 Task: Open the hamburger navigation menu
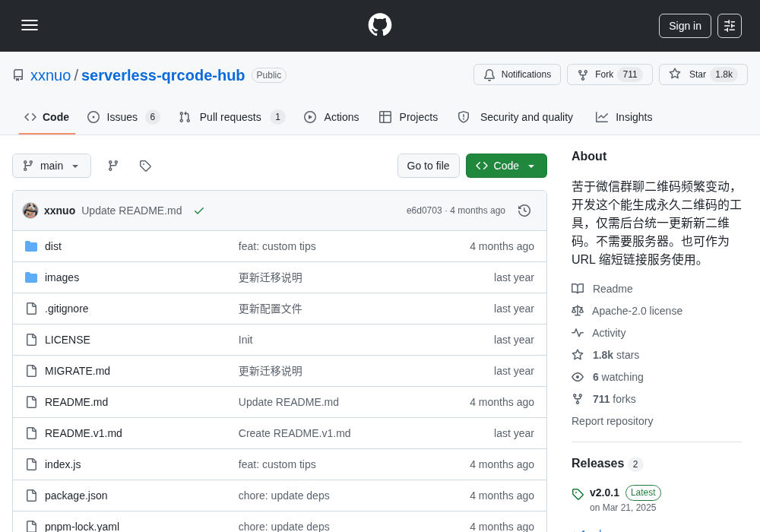[x=30, y=25]
